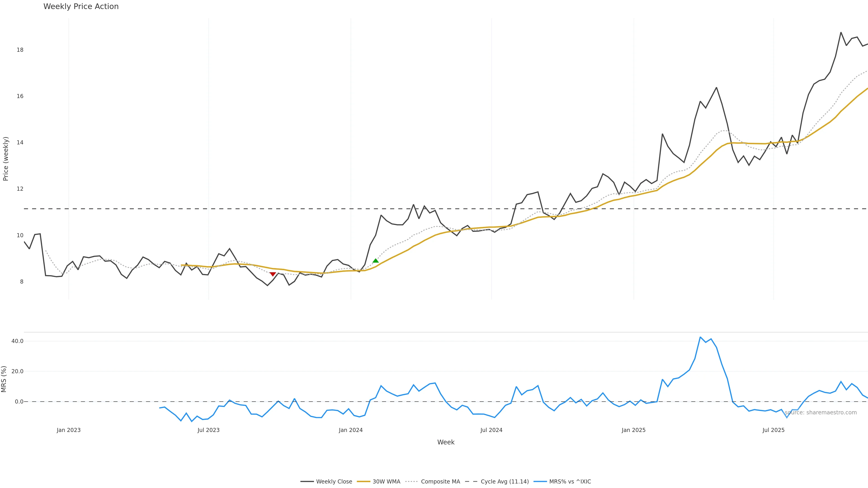Viewport: 868px width, 488px height.
Task: Click the Jan 2024 x-axis tick label
Action: pyautogui.click(x=351, y=430)
